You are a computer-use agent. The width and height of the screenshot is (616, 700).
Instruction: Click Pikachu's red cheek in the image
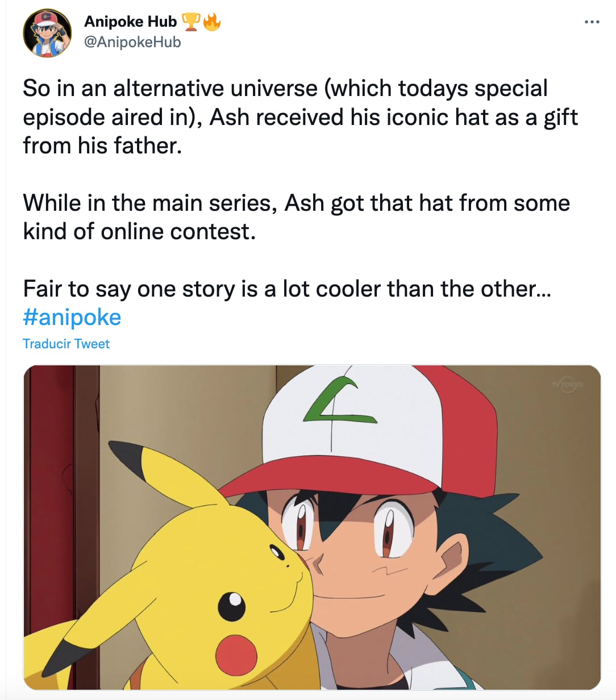[x=236, y=654]
